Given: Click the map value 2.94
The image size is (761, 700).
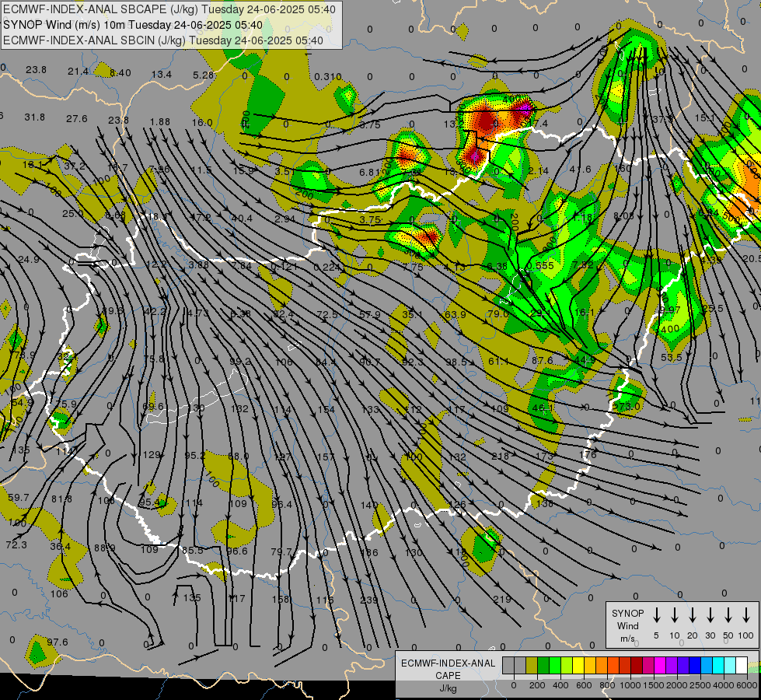Looking at the screenshot, I should [285, 219].
